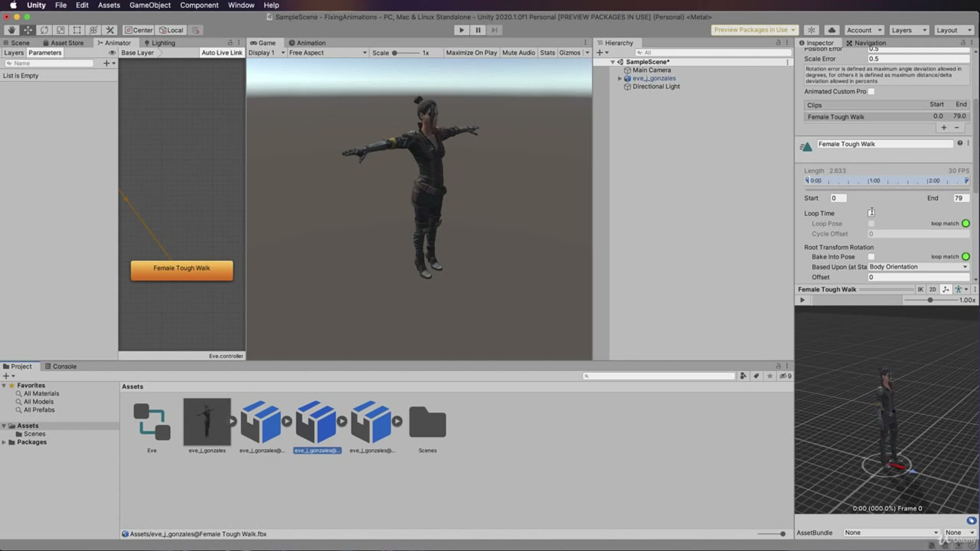980x551 pixels.
Task: Toggle Maximize On Play
Action: [471, 53]
